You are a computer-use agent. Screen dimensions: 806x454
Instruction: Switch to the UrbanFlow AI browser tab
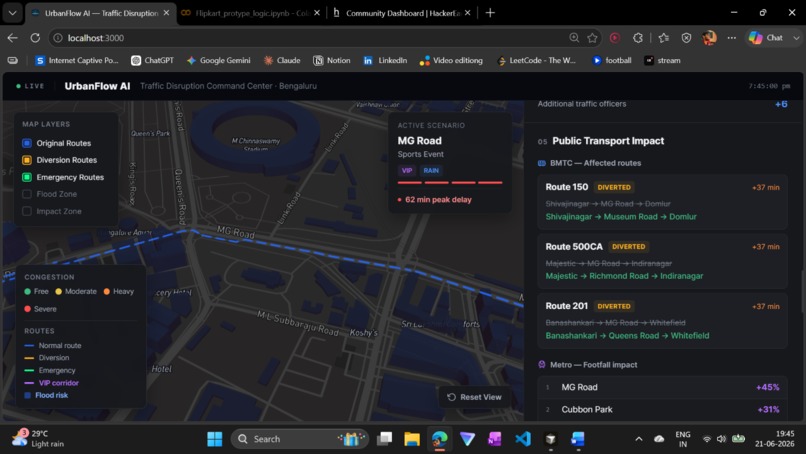100,13
